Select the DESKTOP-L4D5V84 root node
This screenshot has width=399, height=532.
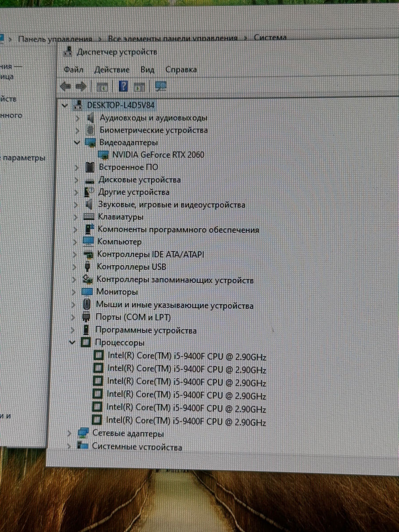click(121, 105)
